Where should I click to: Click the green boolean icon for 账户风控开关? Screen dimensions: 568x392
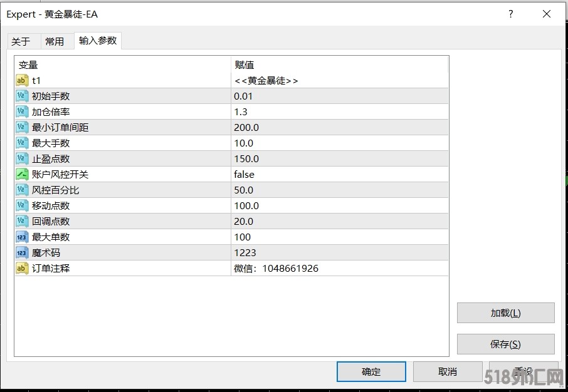coord(22,174)
